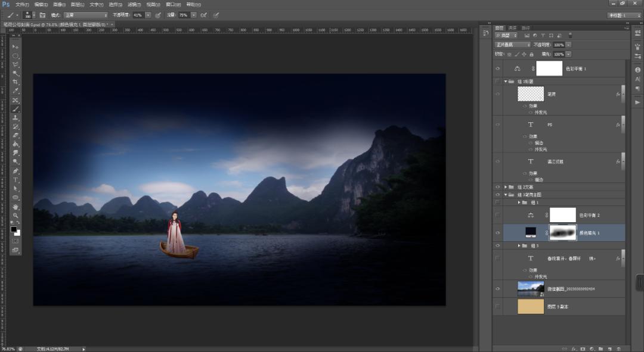Toggle visibility of the 微信截图 photo layer
The height and width of the screenshot is (352, 644).
pos(498,289)
